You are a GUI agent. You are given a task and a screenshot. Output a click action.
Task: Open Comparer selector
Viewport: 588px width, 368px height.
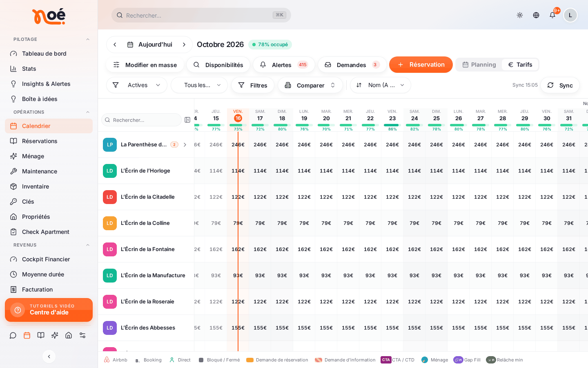pyautogui.click(x=310, y=85)
